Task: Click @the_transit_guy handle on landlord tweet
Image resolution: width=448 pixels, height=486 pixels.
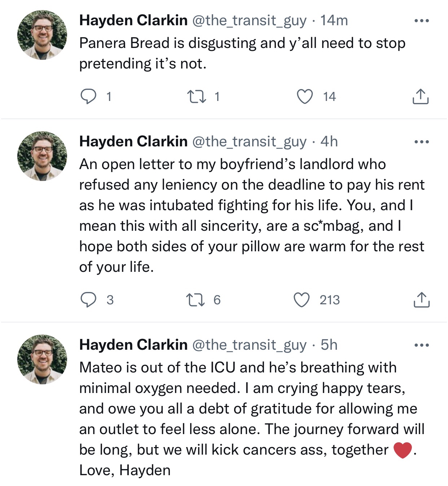Action: point(249,142)
